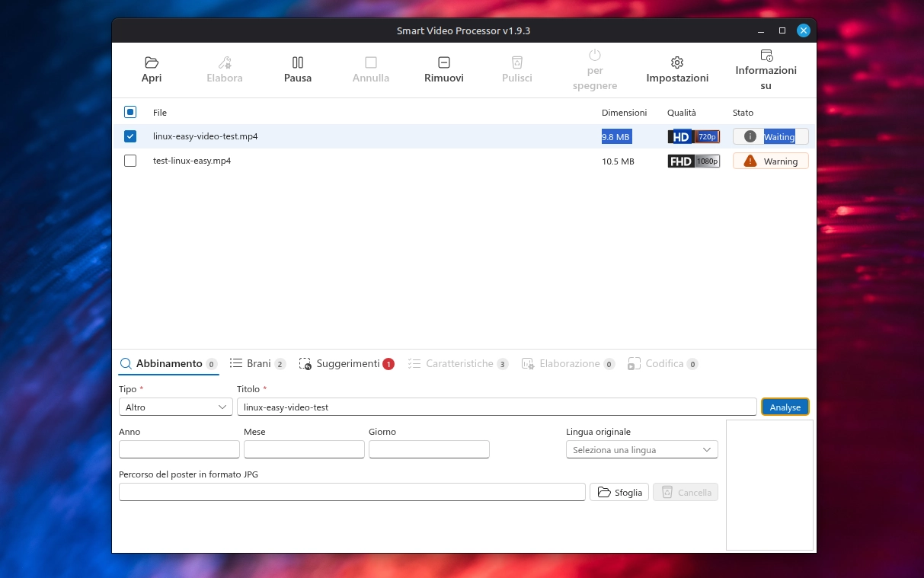Click the Stato column header
The height and width of the screenshot is (578, 924).
click(x=743, y=113)
